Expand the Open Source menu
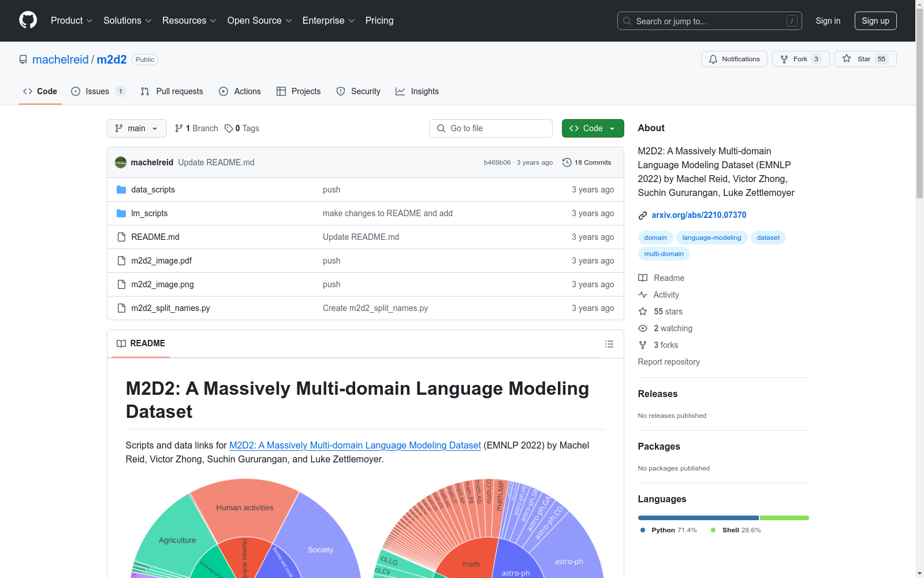Viewport: 924px width, 578px height. [259, 20]
